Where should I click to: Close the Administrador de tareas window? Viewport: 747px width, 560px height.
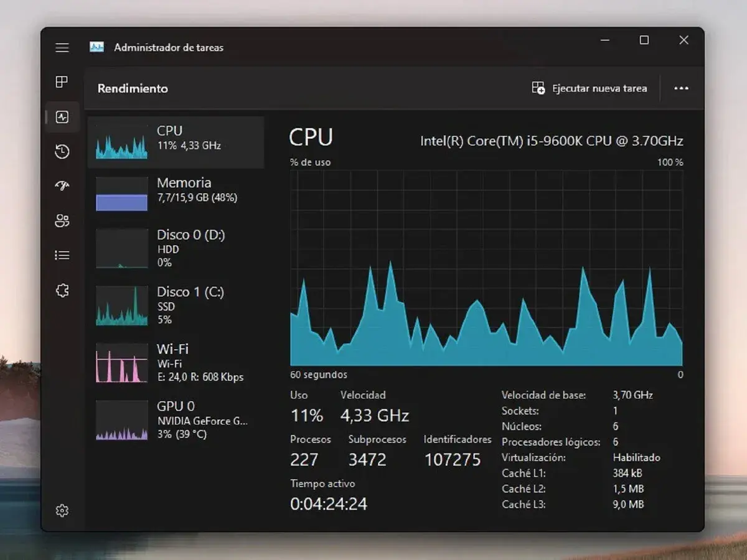point(684,40)
